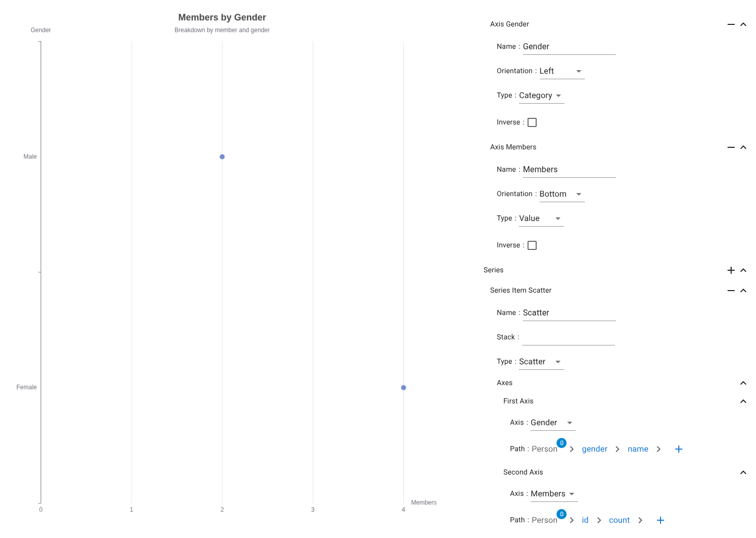The height and width of the screenshot is (538, 756).
Task: Edit the Scatter series name field
Action: [569, 313]
